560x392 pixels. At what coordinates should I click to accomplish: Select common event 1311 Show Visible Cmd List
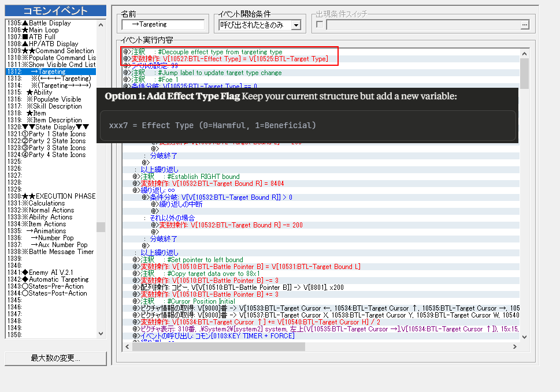pyautogui.click(x=51, y=65)
